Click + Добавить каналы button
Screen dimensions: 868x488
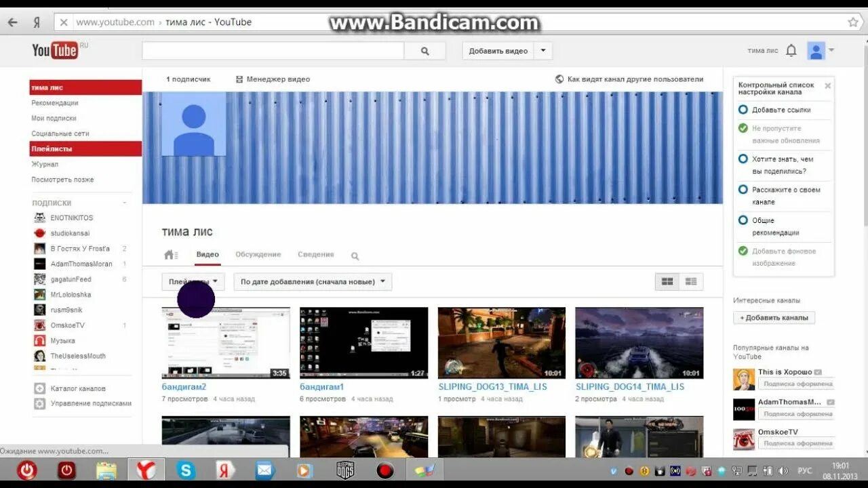click(x=774, y=318)
